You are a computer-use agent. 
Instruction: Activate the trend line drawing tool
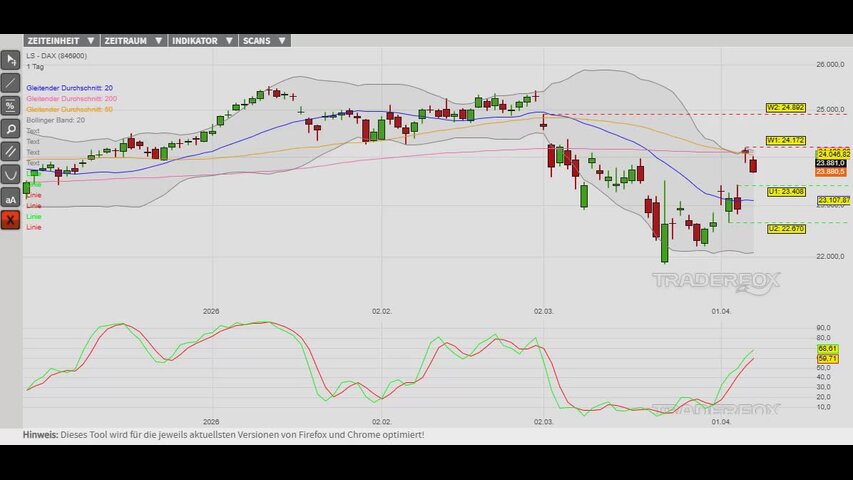(x=11, y=83)
